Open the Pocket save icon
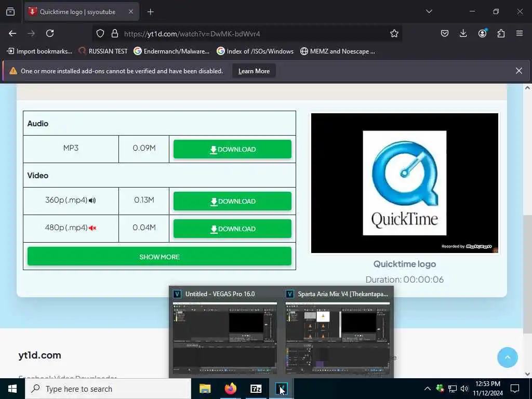This screenshot has height=399, width=532. click(x=445, y=33)
